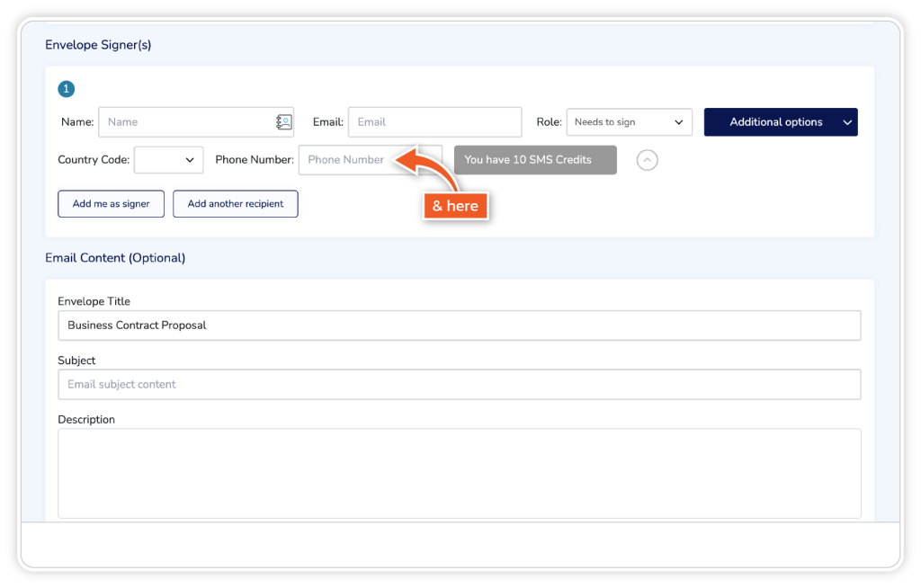Open the address book icon in Name field
The image size is (921, 588).
pos(284,122)
